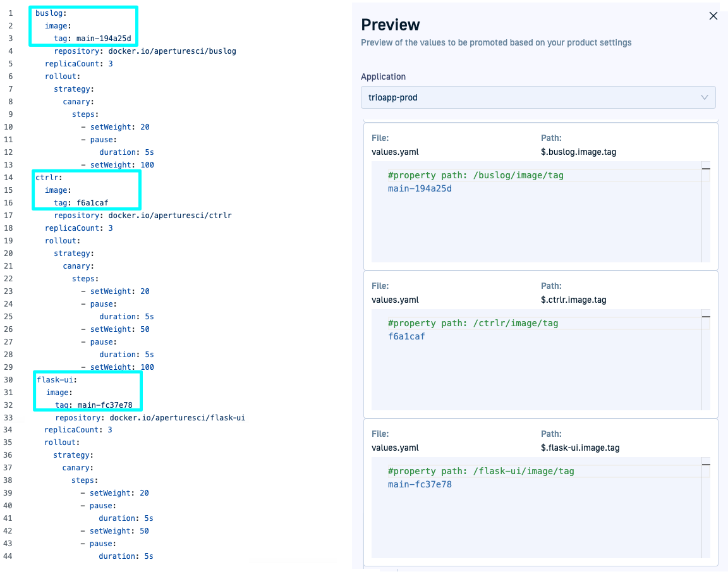Click the $.flask-ui.image.tag path text
Screen dimensions: 728x574
pos(580,448)
